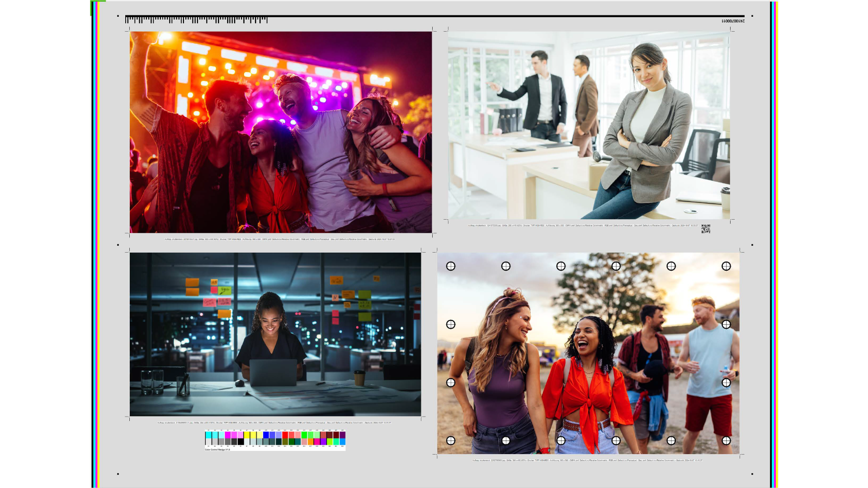Image resolution: width=868 pixels, height=488 pixels.
Task: Click the color control strip on the left sheet edge
Action: (x=95, y=244)
